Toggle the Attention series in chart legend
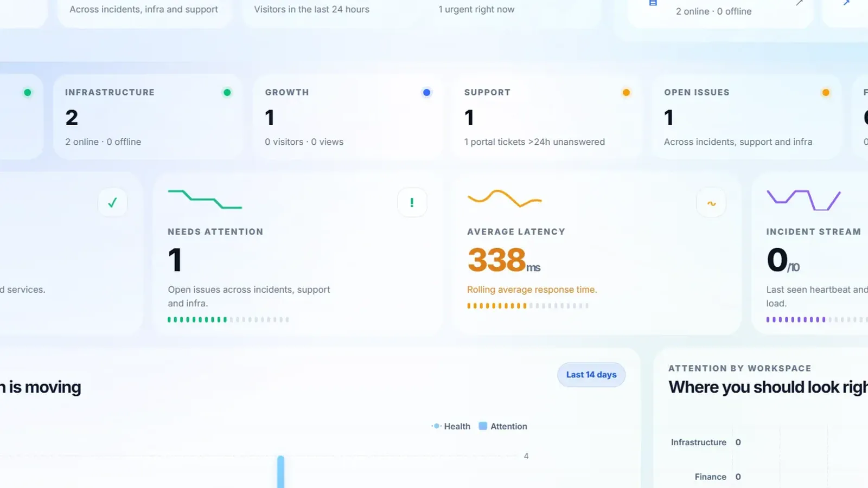The width and height of the screenshot is (868, 488). pos(503,426)
